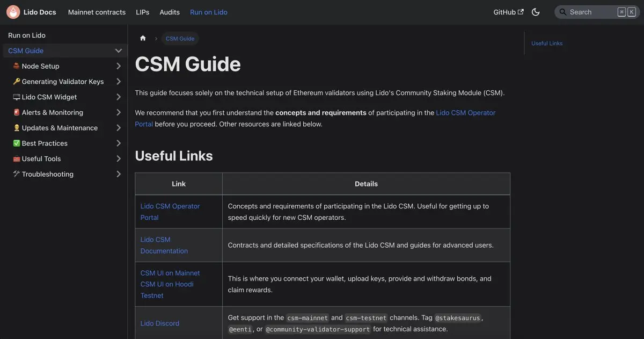
Task: Click the CSM Guide breadcrumb
Action: click(x=180, y=39)
